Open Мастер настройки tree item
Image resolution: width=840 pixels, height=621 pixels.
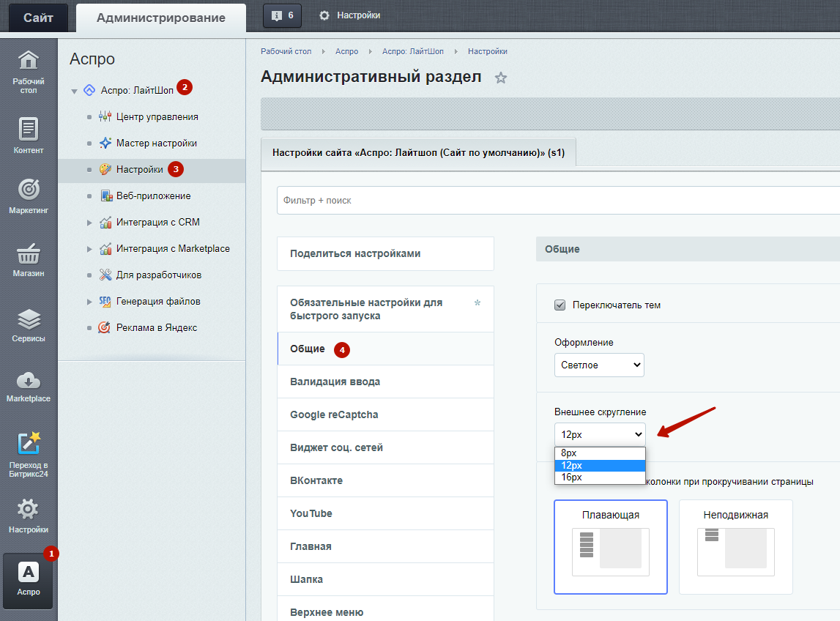(157, 143)
